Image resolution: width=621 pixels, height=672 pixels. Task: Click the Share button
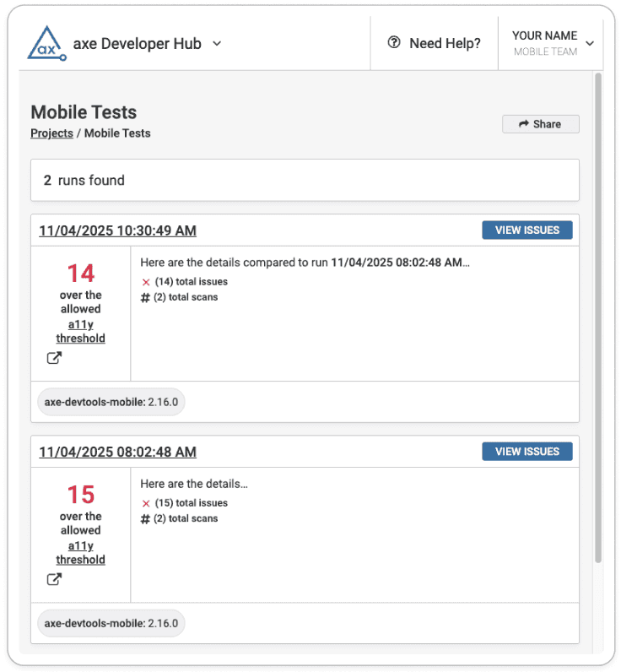(x=541, y=124)
